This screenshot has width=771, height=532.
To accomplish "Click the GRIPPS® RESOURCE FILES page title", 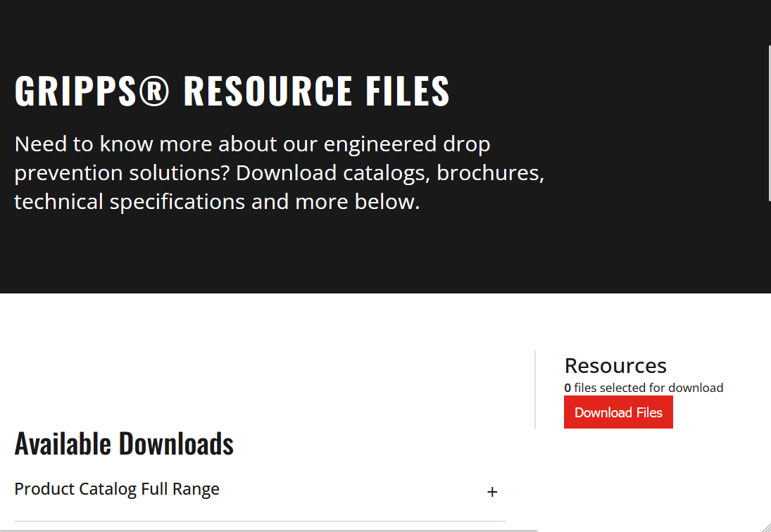I will pos(232,90).
